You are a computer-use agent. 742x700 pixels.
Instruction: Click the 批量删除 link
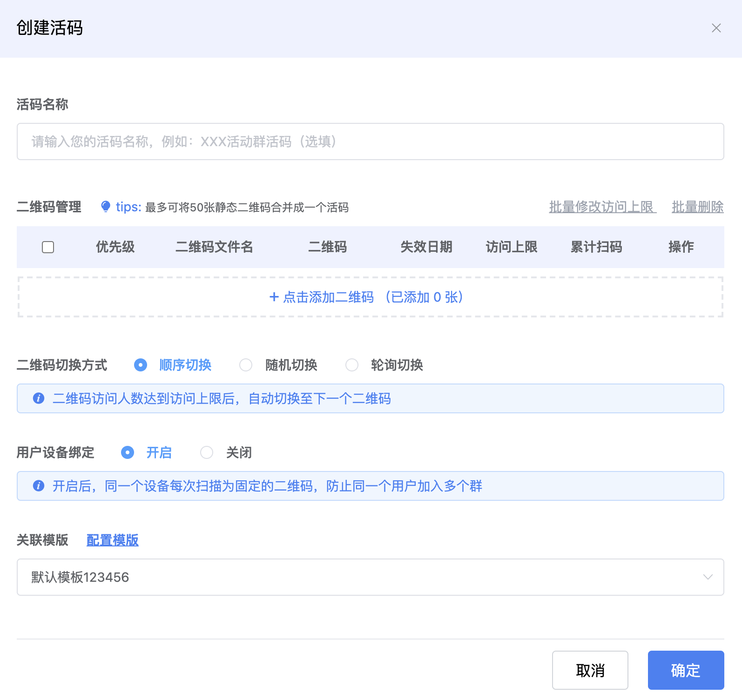697,207
